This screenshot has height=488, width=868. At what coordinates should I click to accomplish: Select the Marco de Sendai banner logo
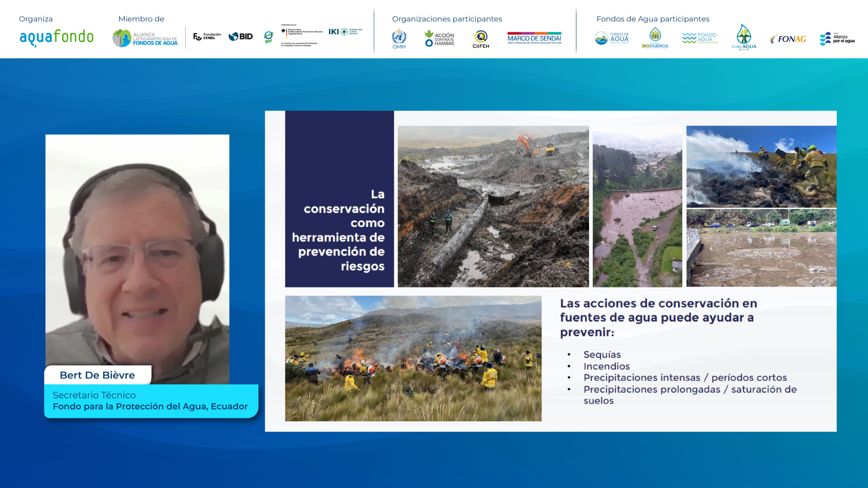pos(534,38)
